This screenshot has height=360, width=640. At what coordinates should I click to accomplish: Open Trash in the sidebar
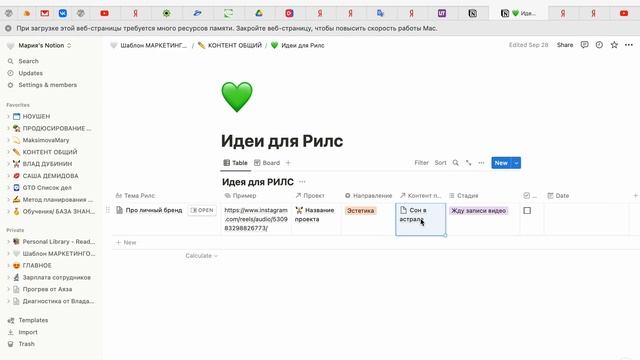tap(27, 344)
